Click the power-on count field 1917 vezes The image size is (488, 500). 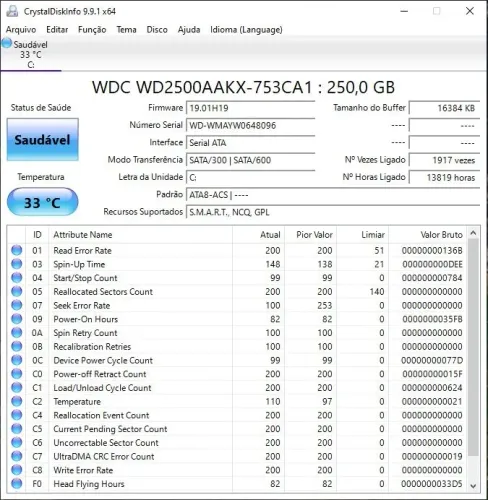[x=444, y=160]
